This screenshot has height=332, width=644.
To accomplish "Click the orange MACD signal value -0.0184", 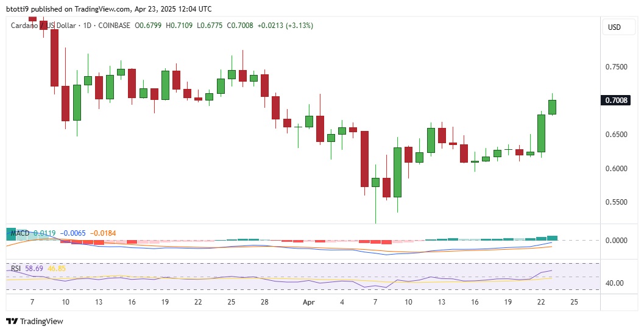I will pyautogui.click(x=103, y=233).
